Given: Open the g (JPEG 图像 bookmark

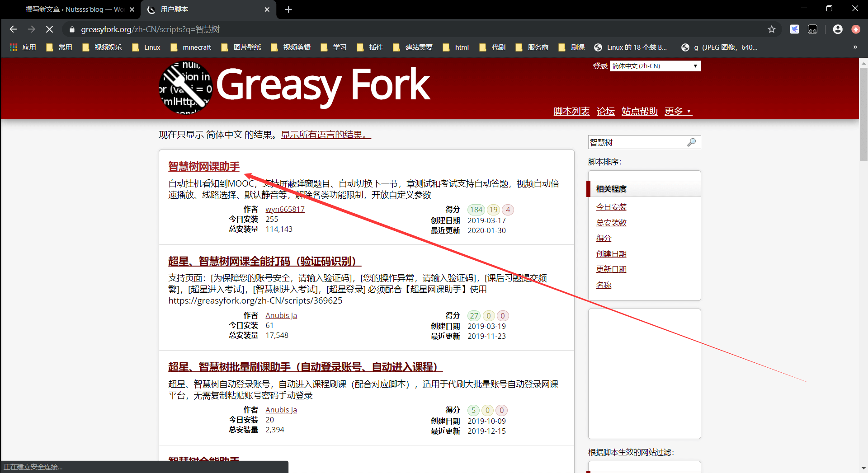Looking at the screenshot, I should pos(720,47).
